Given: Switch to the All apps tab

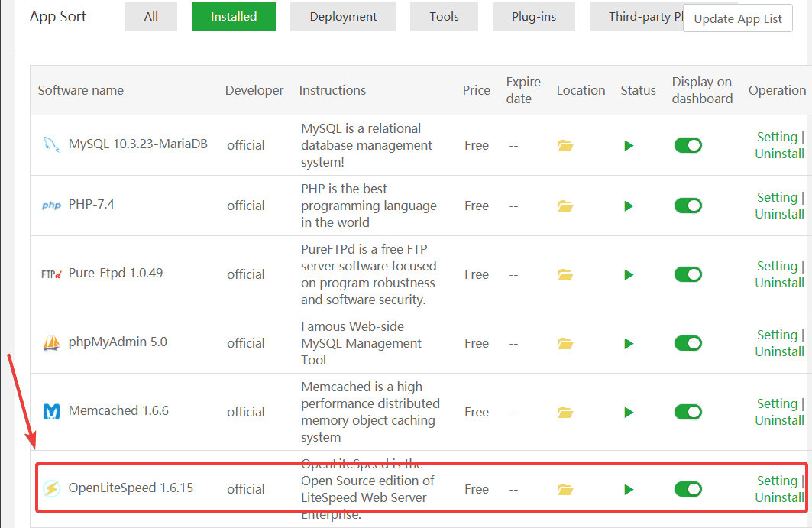Looking at the screenshot, I should pos(151,17).
